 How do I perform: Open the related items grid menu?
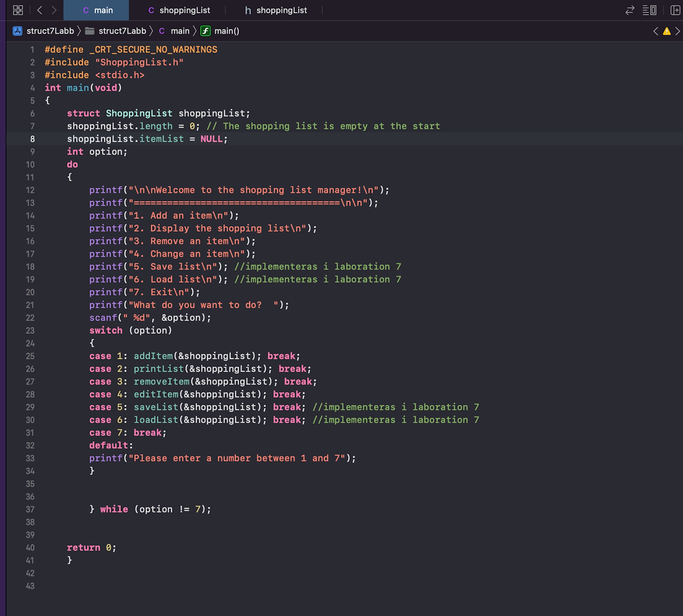[x=18, y=10]
